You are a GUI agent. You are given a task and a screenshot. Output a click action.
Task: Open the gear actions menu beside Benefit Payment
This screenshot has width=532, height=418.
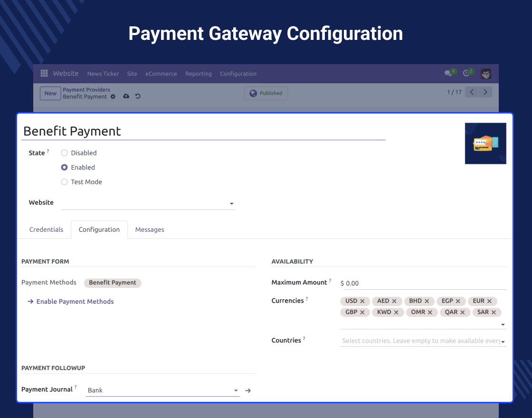coord(113,97)
